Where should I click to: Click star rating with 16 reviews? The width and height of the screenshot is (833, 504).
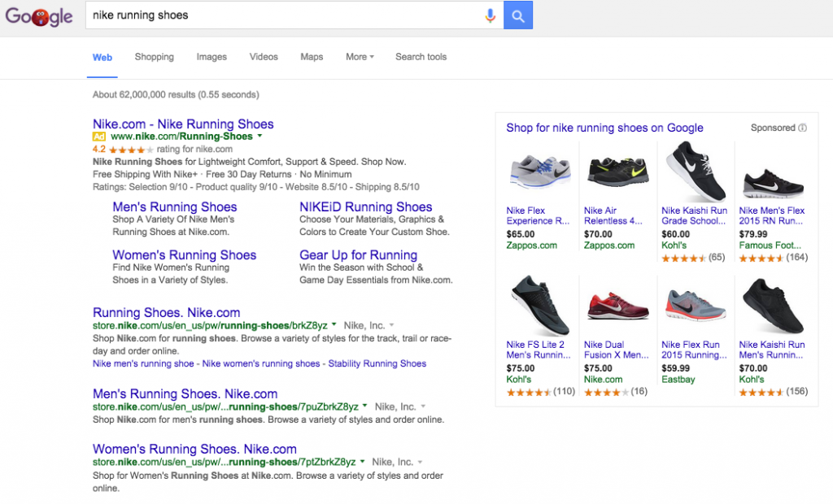pyautogui.click(x=606, y=392)
